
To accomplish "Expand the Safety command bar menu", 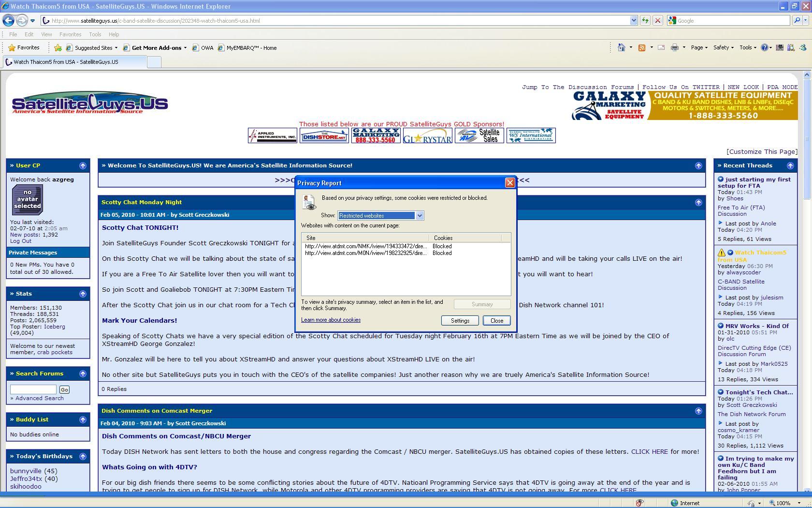I will point(723,47).
